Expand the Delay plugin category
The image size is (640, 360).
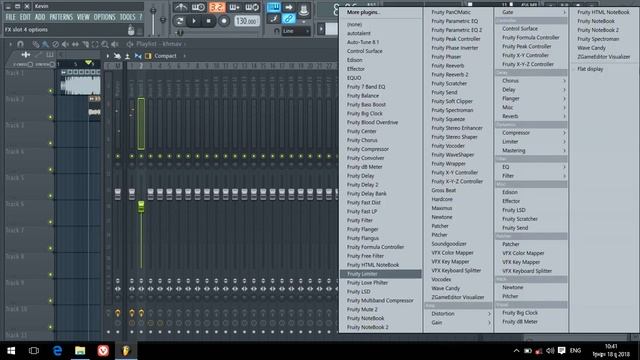531,90
